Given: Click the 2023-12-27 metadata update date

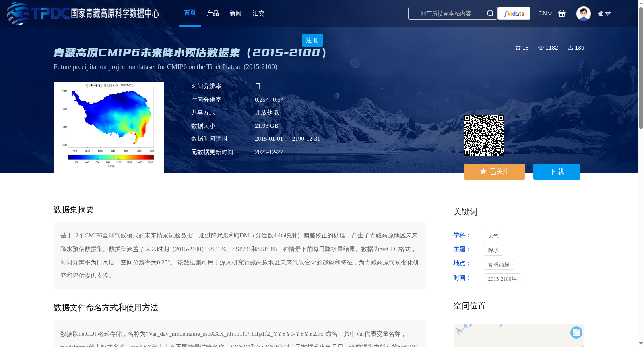Looking at the screenshot, I should point(269,152).
